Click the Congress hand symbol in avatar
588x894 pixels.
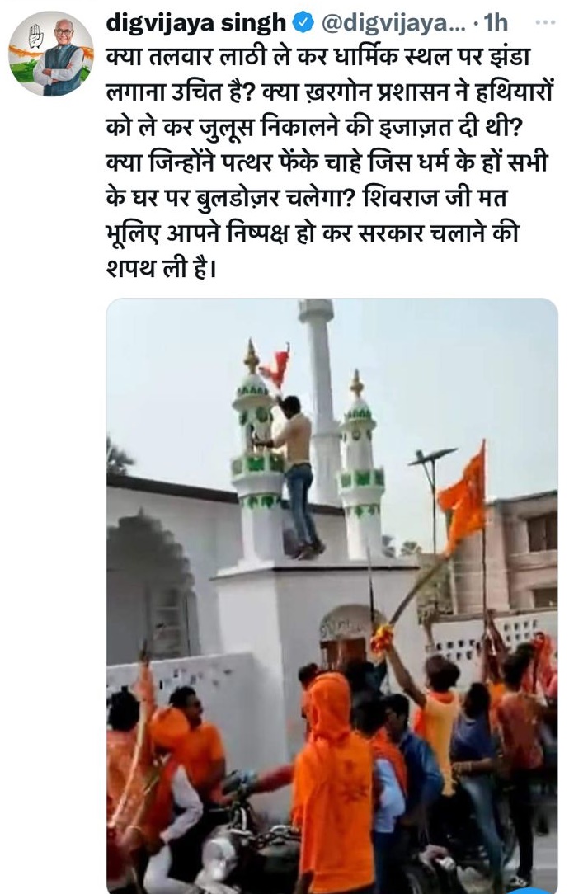click(36, 36)
